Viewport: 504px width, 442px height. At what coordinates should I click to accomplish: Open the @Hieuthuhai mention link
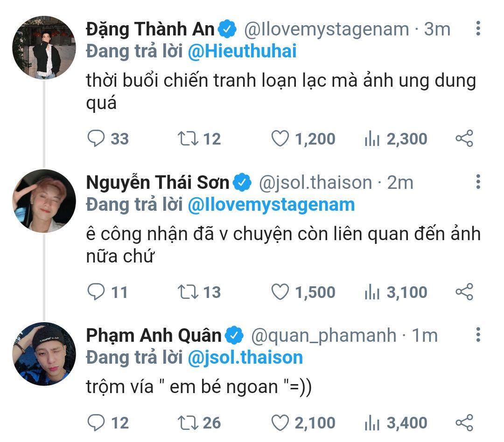(242, 51)
